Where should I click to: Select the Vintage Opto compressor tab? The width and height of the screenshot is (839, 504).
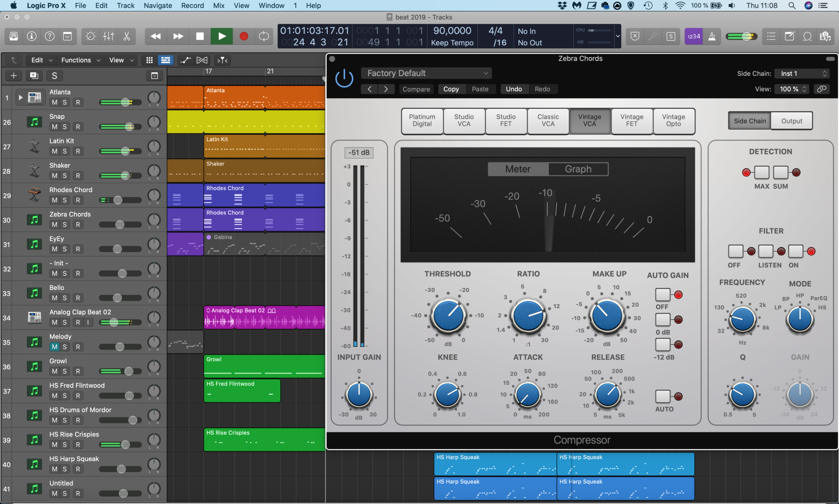tap(673, 120)
